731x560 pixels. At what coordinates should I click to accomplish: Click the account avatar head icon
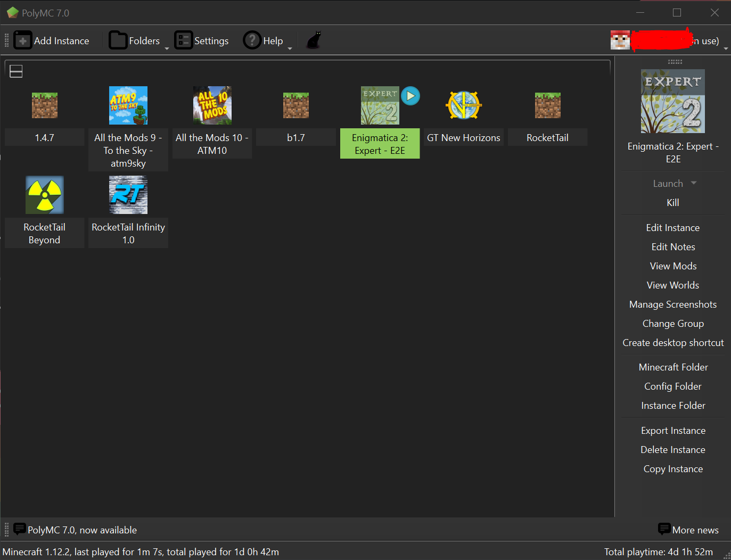(x=620, y=40)
